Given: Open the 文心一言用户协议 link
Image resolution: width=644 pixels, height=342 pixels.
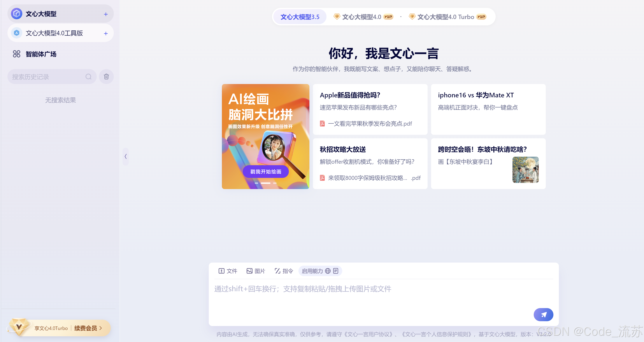Looking at the screenshot, I should tap(369, 334).
